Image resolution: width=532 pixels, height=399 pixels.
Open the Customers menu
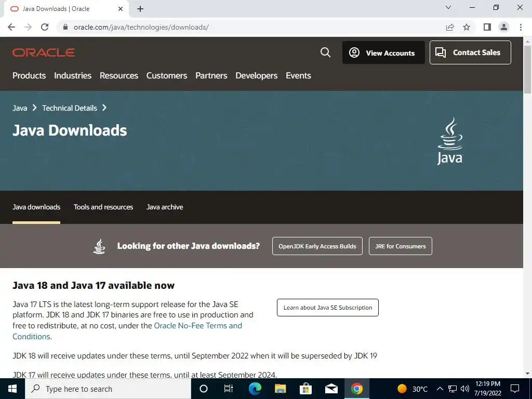tap(167, 76)
